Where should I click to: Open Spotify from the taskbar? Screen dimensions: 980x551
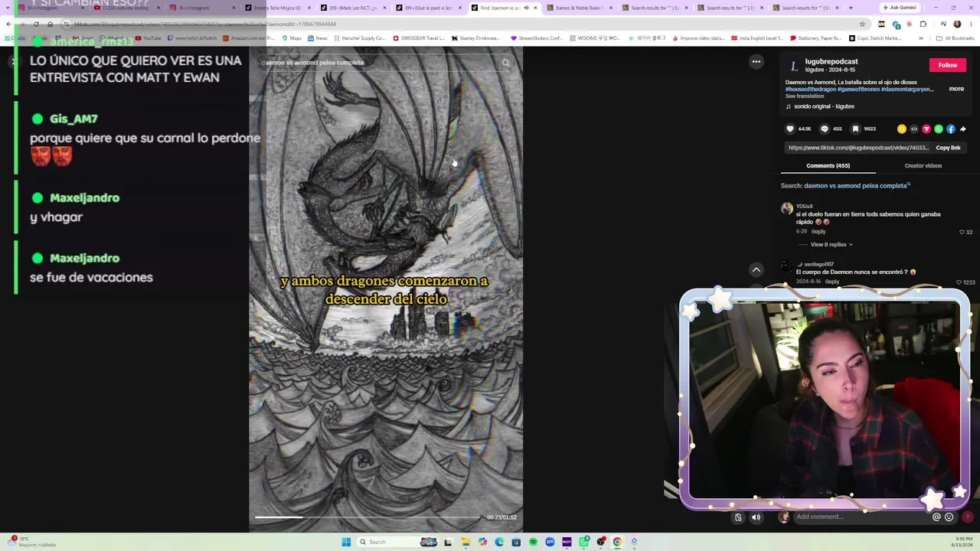533,542
